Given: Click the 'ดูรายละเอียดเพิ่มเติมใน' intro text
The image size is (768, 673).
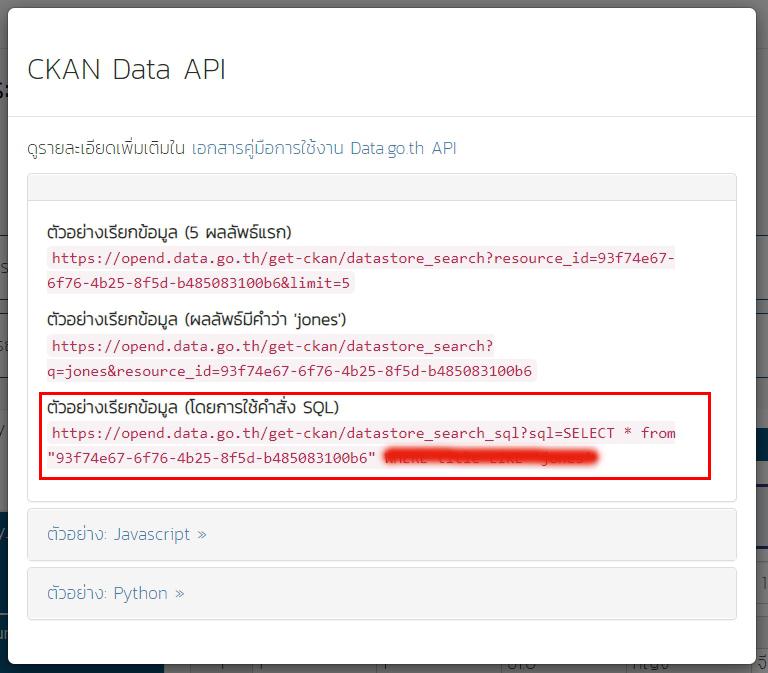Looking at the screenshot, I should click(x=106, y=148).
